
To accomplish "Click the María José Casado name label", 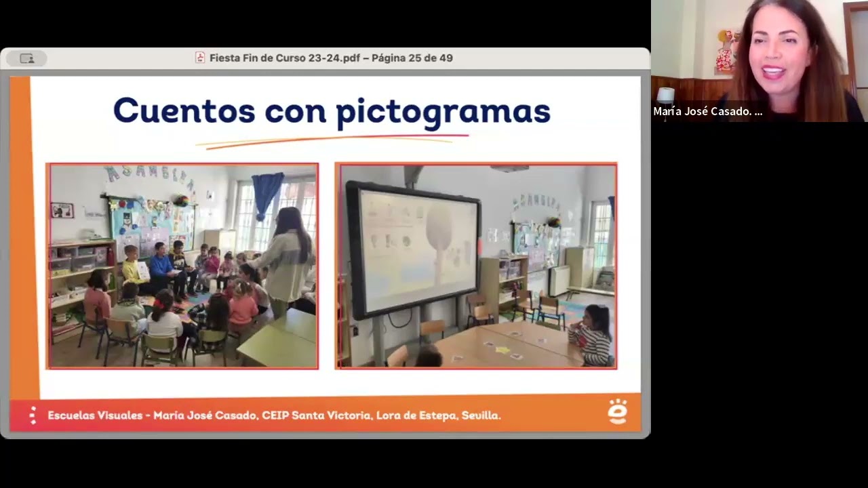I will click(x=708, y=112).
